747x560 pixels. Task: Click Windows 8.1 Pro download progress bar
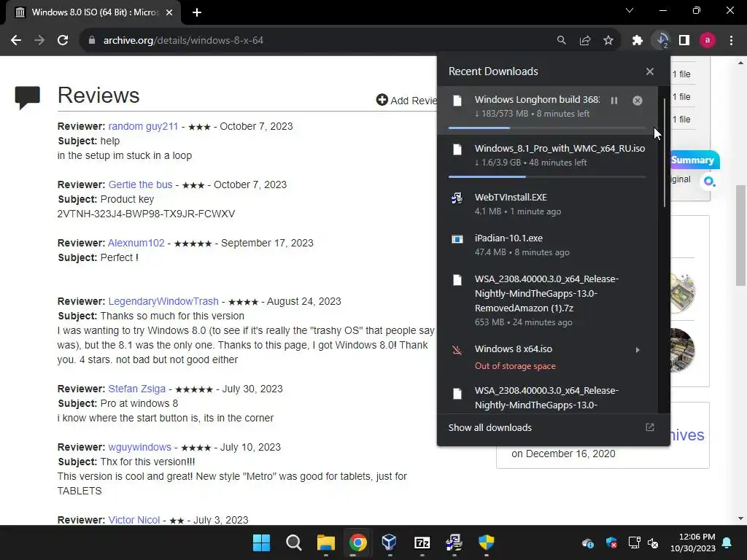click(x=547, y=176)
